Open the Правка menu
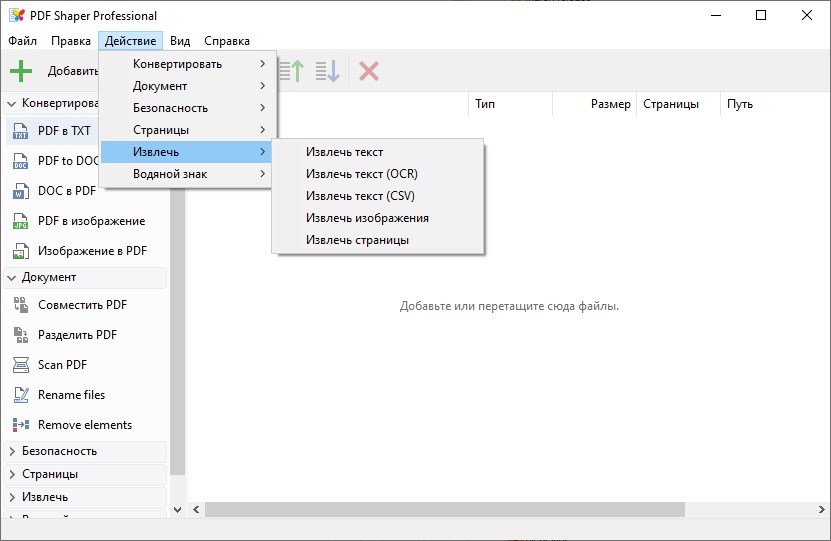The image size is (831, 541). click(70, 41)
